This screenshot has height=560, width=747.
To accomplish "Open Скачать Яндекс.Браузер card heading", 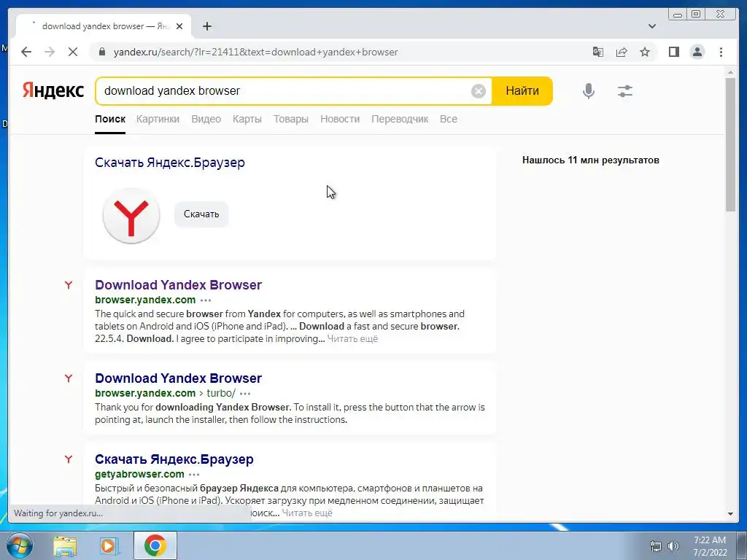I will pos(169,163).
